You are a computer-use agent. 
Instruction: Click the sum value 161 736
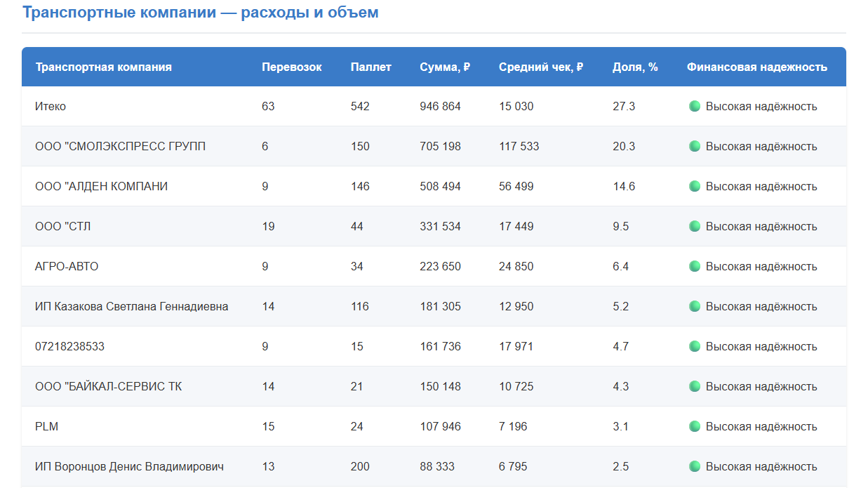[x=441, y=346]
